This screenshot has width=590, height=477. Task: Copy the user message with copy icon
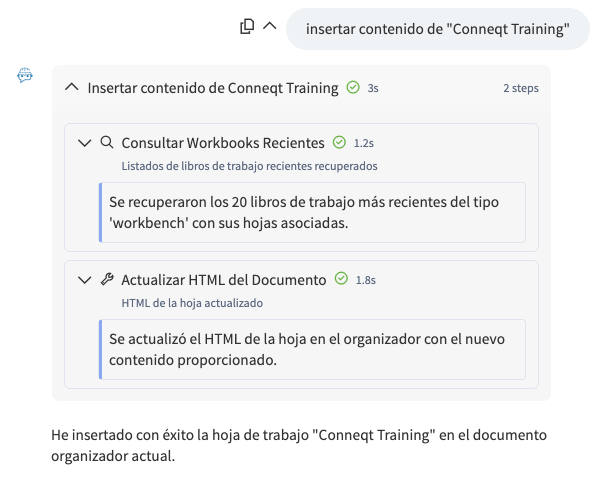tap(247, 26)
